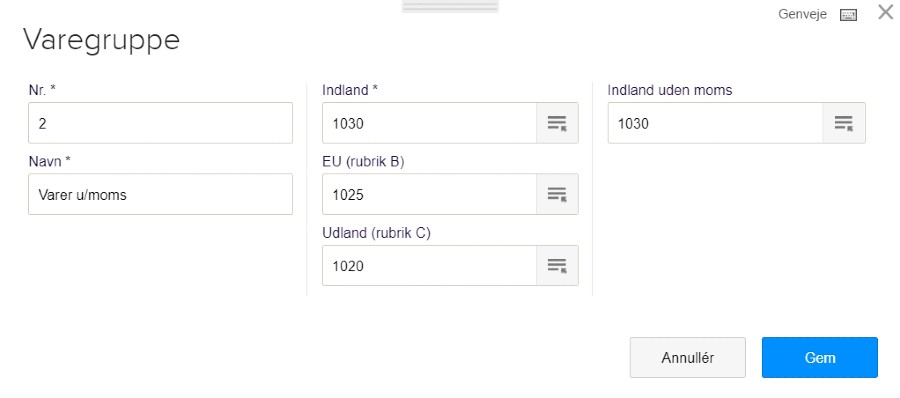Viewport: 900px width, 398px height.
Task: Click the Gem save button
Action: [820, 357]
